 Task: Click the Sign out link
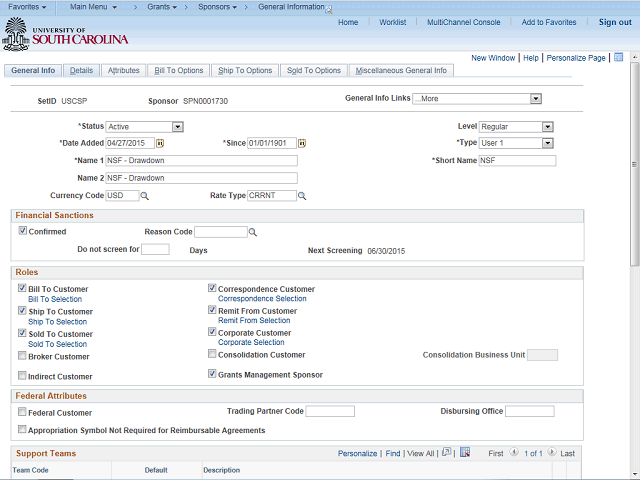[x=614, y=22]
